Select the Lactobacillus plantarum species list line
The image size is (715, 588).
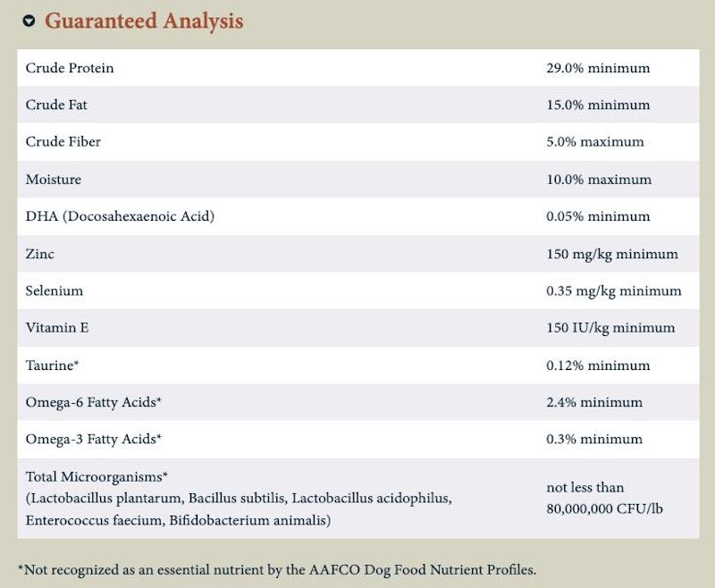point(239,499)
